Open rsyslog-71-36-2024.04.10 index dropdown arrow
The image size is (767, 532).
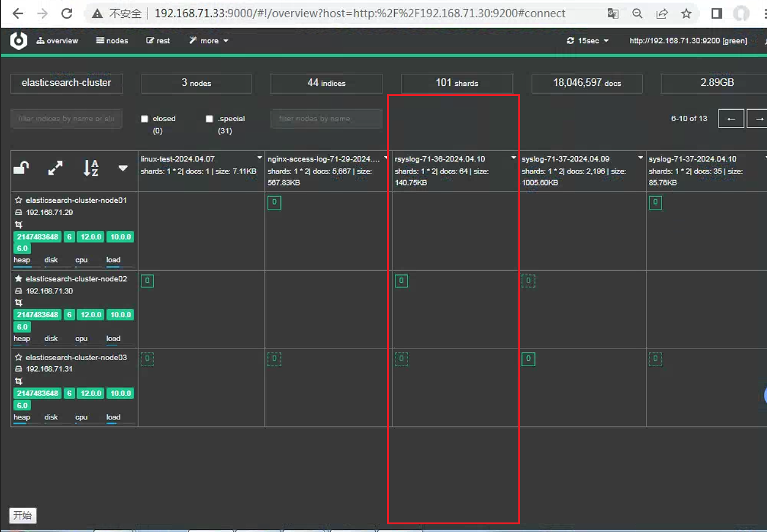tap(514, 158)
